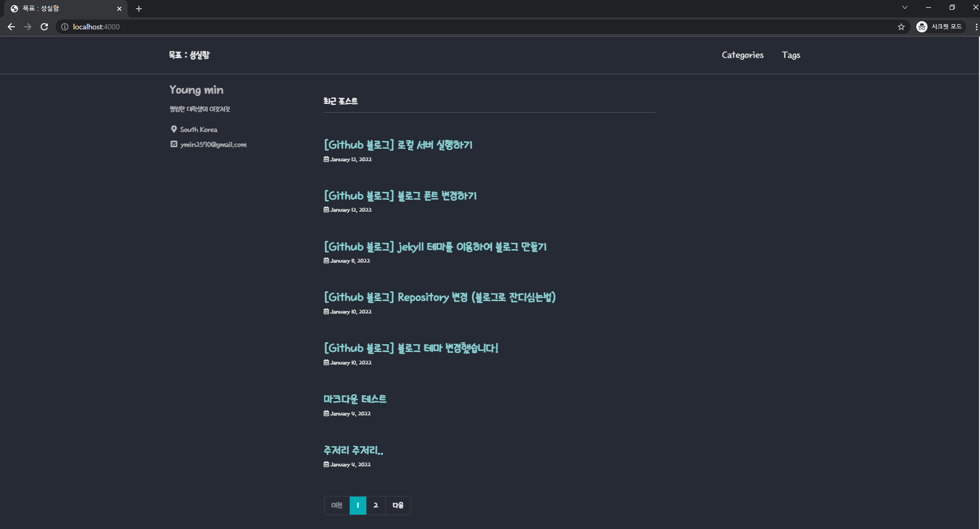Open a new tab with the plus button
This screenshot has width=980, height=529.
pos(139,9)
